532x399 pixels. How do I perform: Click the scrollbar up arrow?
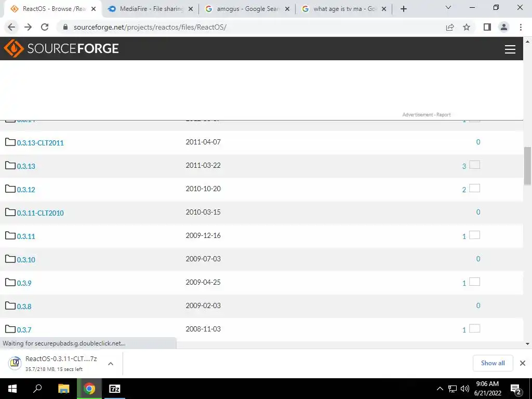(527, 42)
